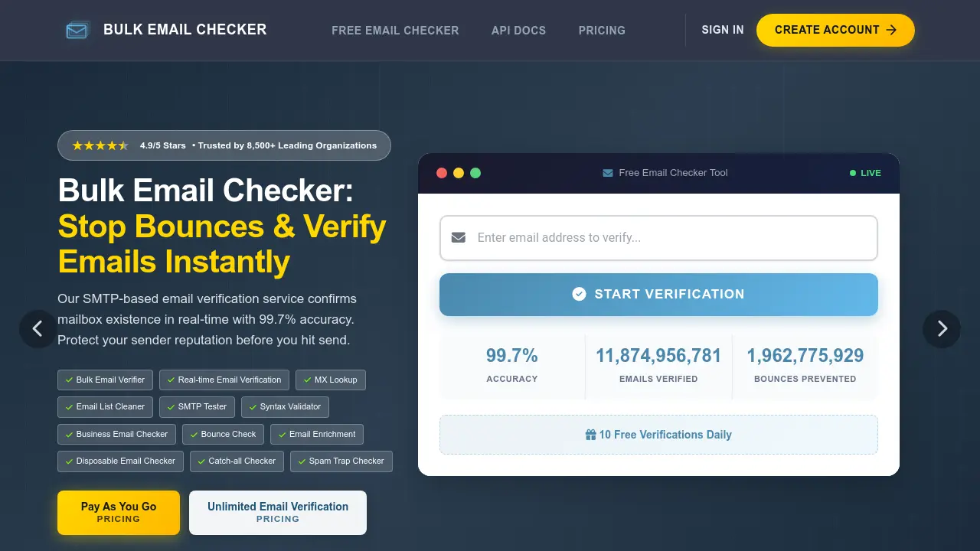980x551 pixels.
Task: Click the envelope icon in the email field
Action: (x=459, y=237)
